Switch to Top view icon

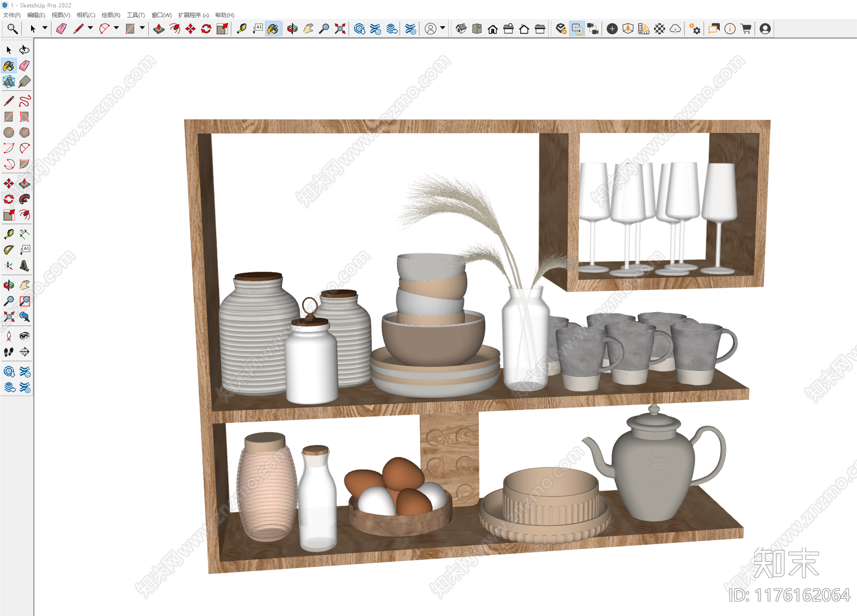pyautogui.click(x=477, y=29)
